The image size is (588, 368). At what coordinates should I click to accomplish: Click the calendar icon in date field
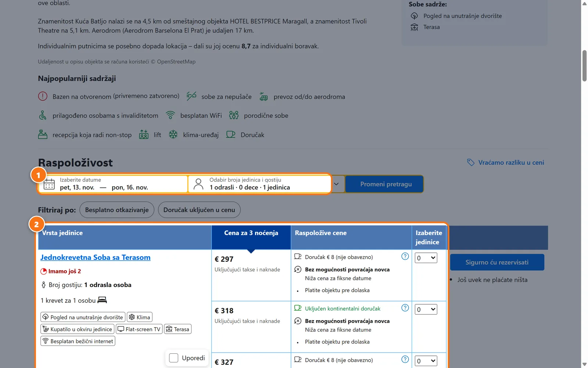pos(49,184)
